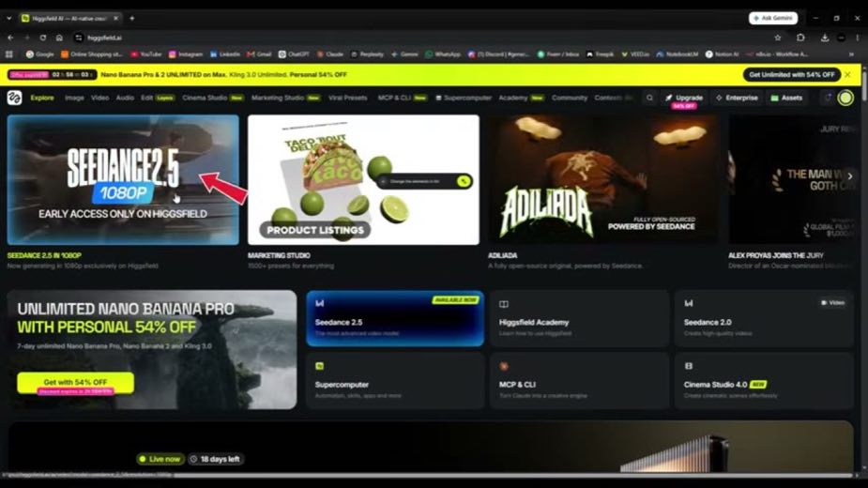Open Supercomputer in top nav
Image resolution: width=868 pixels, height=488 pixels.
pyautogui.click(x=464, y=98)
